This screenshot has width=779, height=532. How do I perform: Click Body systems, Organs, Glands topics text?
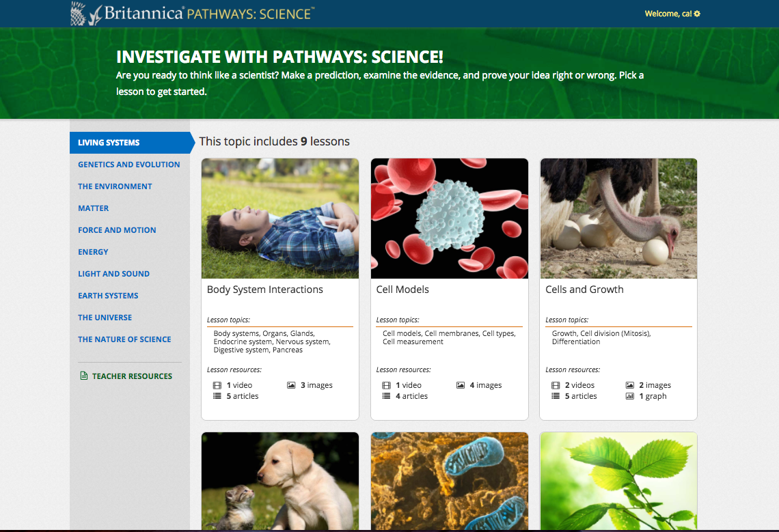[272, 341]
